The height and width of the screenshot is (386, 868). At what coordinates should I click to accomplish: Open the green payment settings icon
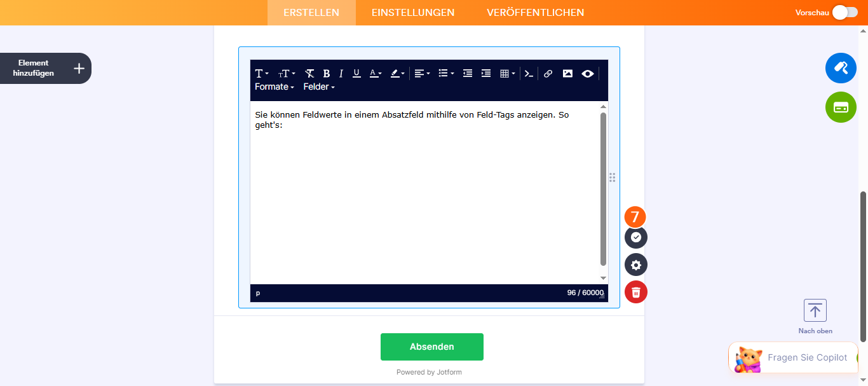(841, 107)
